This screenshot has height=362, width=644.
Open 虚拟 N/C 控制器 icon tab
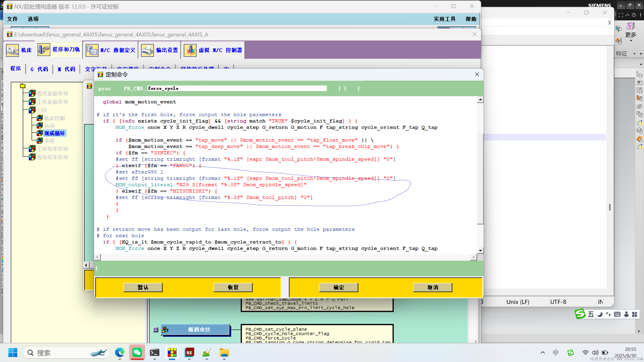(x=190, y=50)
